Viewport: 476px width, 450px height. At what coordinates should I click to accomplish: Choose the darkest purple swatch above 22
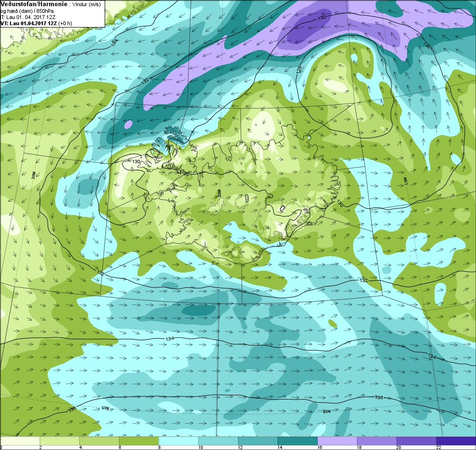[x=456, y=440]
